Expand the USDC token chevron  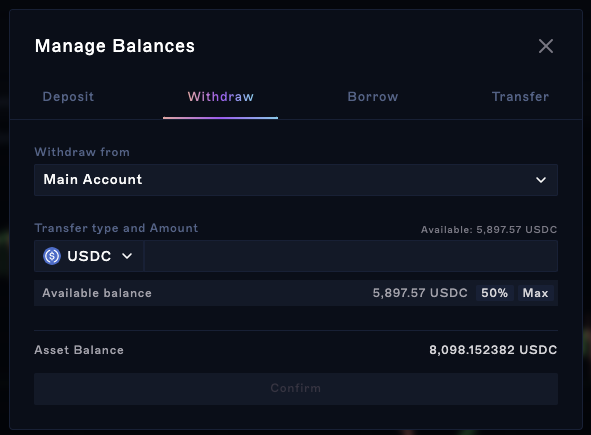click(x=127, y=256)
